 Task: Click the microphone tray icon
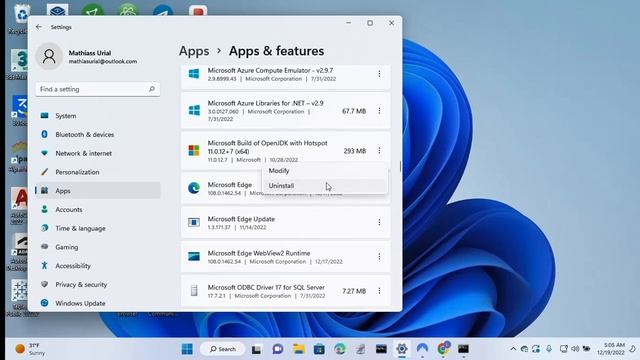[x=549, y=349]
